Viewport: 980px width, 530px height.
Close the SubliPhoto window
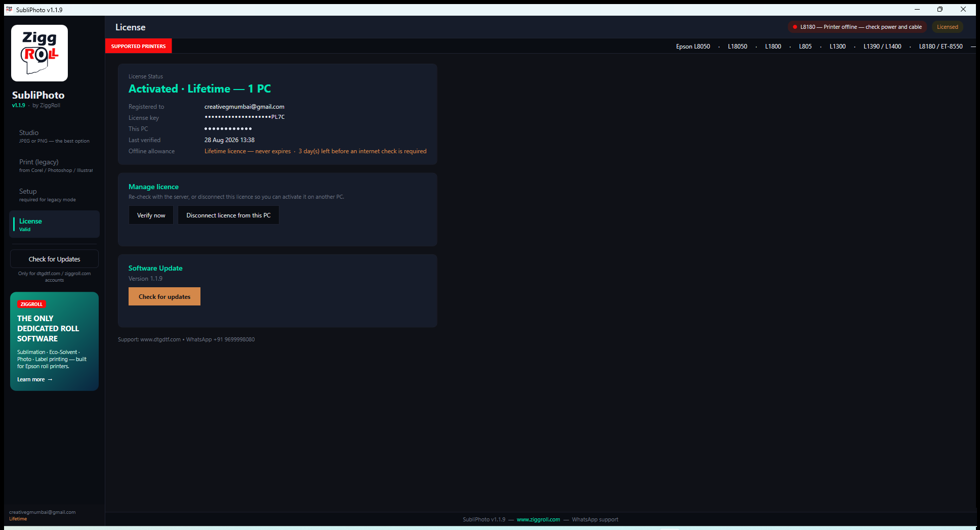coord(963,10)
